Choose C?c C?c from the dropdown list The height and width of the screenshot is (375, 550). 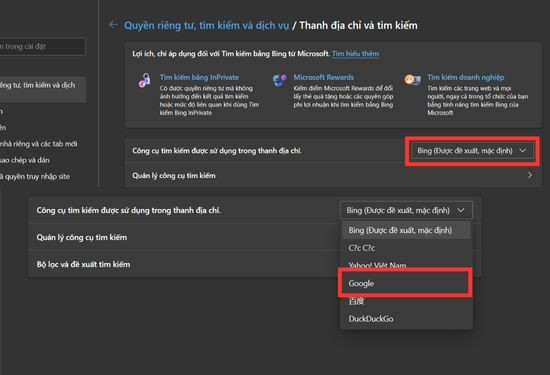click(x=406, y=248)
